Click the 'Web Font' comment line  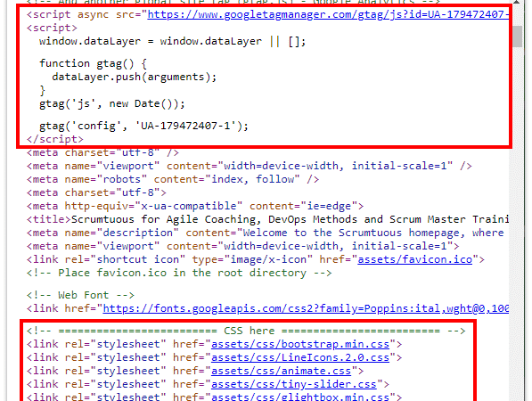coord(80,295)
